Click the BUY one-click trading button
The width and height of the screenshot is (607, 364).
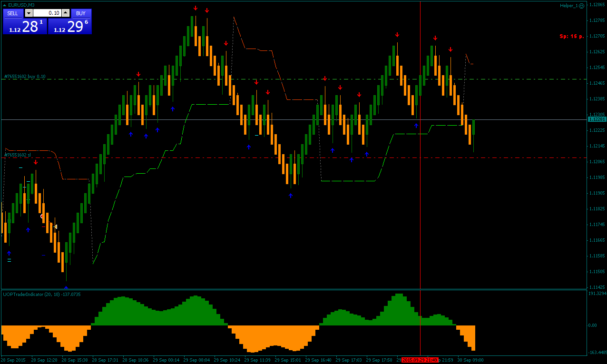(81, 13)
